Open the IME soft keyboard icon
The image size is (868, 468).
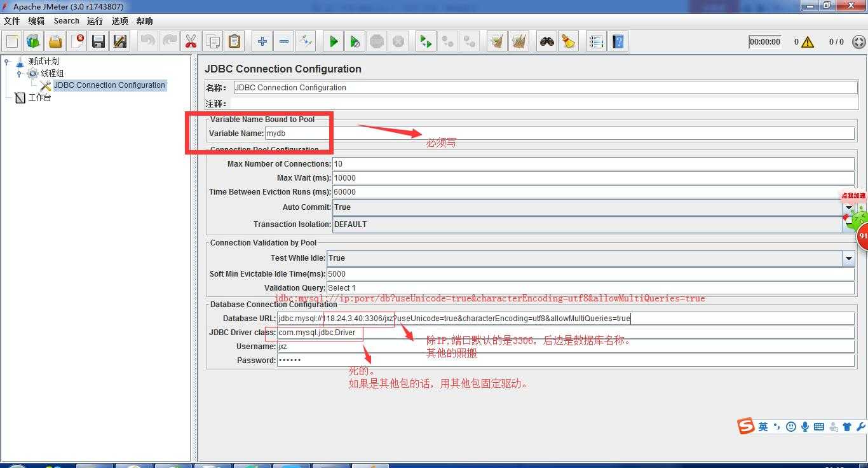(819, 427)
